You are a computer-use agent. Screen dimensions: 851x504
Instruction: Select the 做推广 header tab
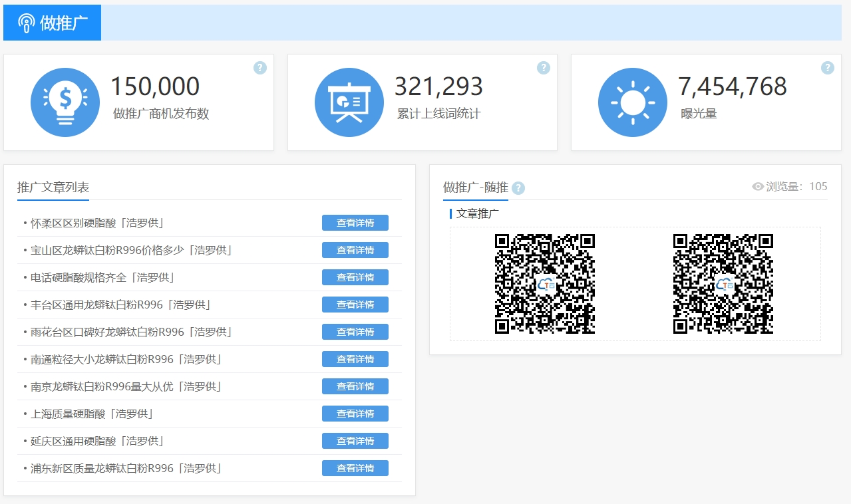(x=63, y=23)
